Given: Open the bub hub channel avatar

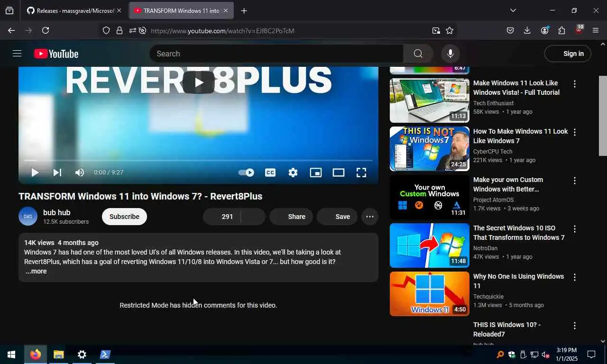Looking at the screenshot, I should (x=28, y=217).
